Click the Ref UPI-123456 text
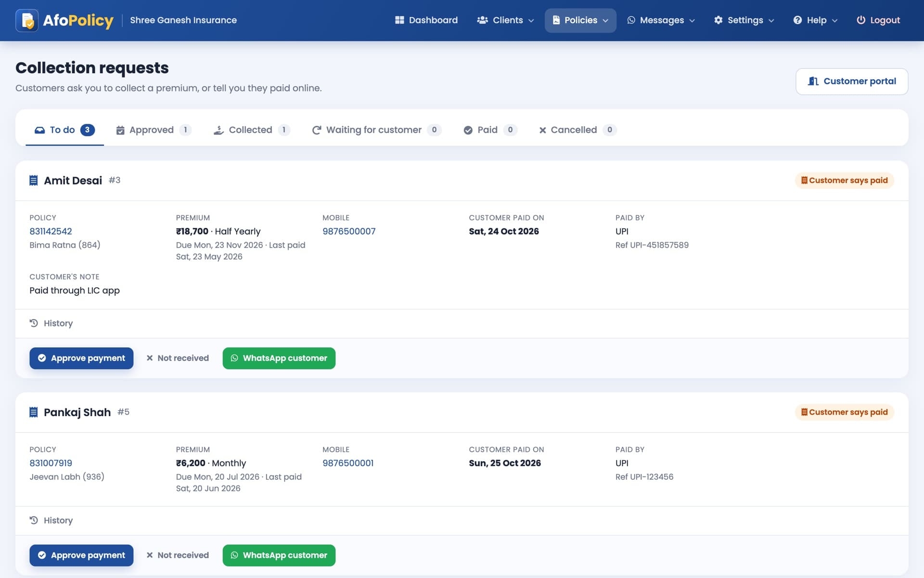 [644, 477]
